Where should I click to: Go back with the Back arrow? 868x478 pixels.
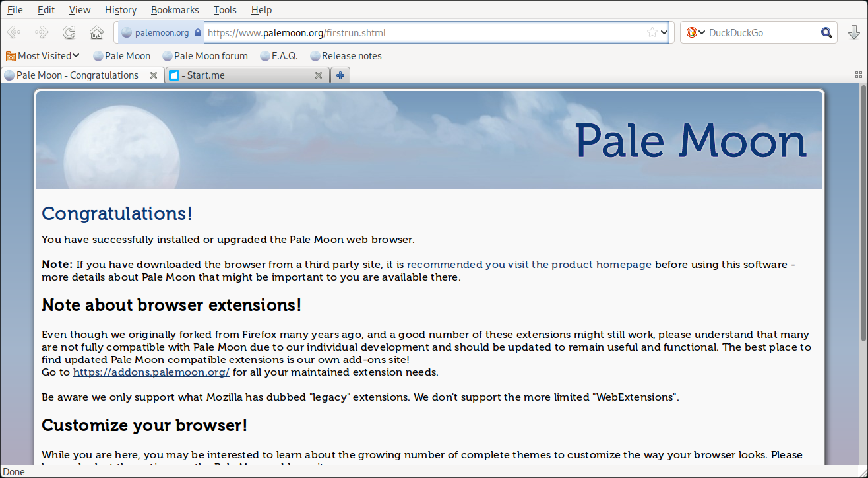[14, 32]
